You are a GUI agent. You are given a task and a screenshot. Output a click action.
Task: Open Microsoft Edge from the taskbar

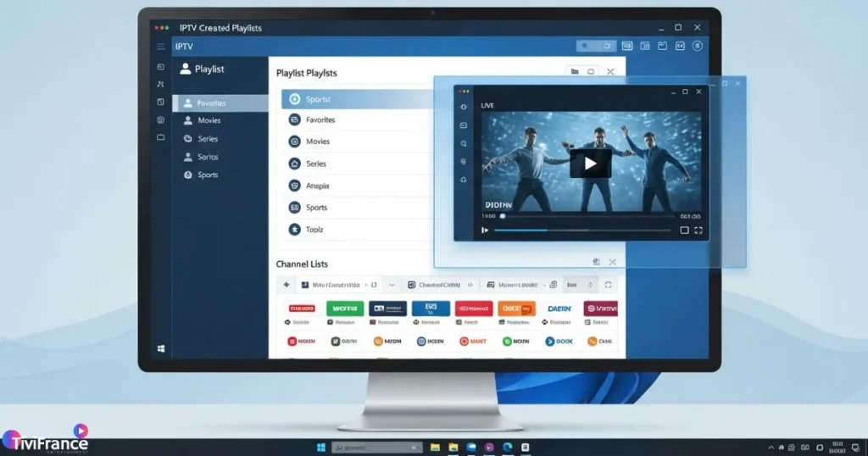pos(507,448)
